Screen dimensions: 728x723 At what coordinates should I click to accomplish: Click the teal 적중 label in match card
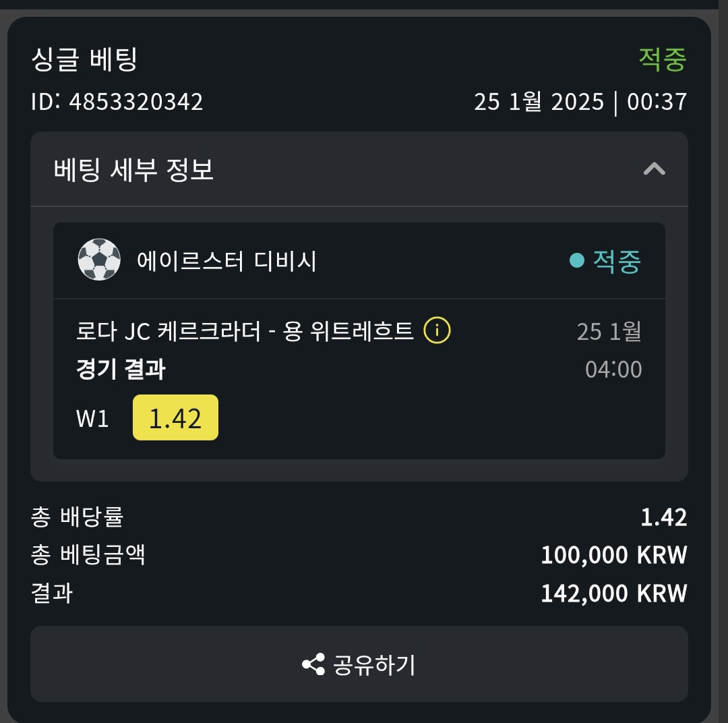617,261
